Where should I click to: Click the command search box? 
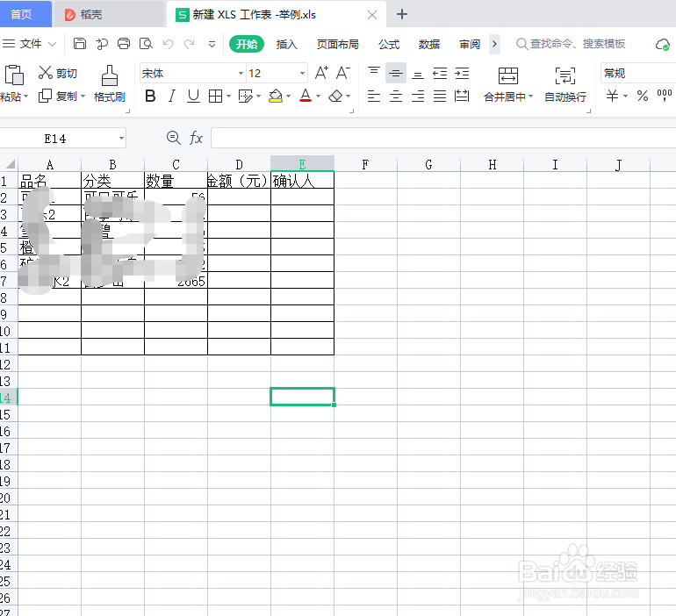pyautogui.click(x=571, y=44)
